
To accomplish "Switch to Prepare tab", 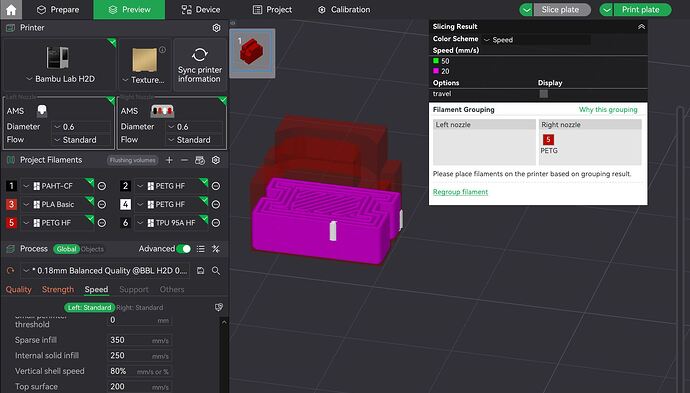I will [x=58, y=10].
